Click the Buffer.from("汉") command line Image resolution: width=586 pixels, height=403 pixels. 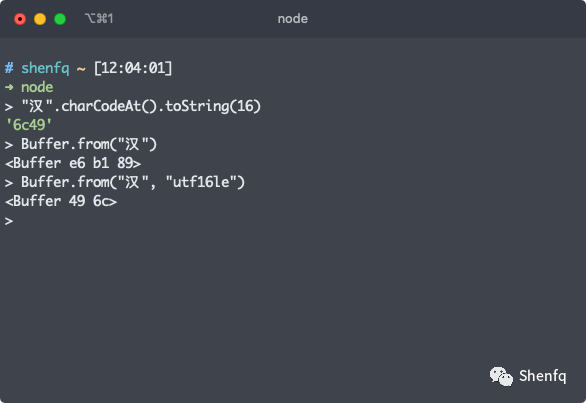(x=81, y=144)
